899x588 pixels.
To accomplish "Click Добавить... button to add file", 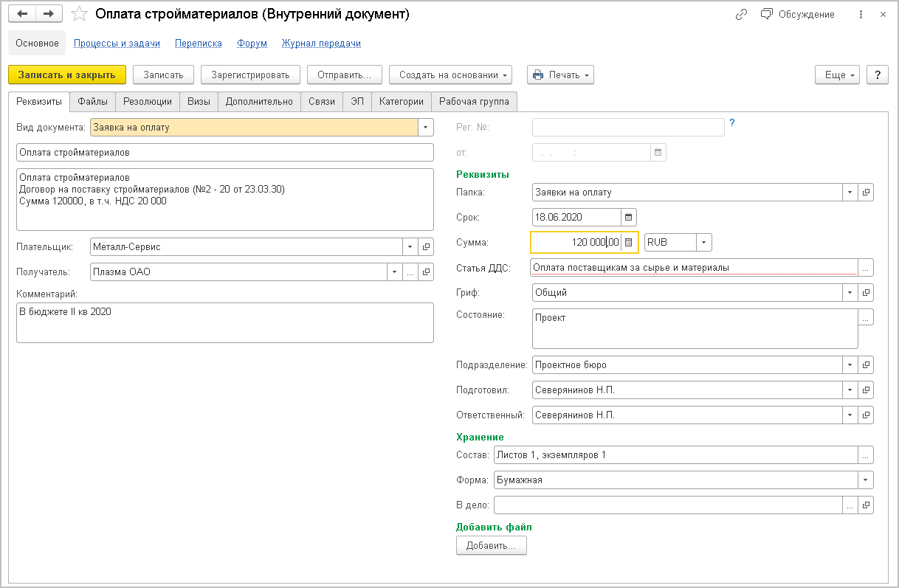I will click(492, 546).
